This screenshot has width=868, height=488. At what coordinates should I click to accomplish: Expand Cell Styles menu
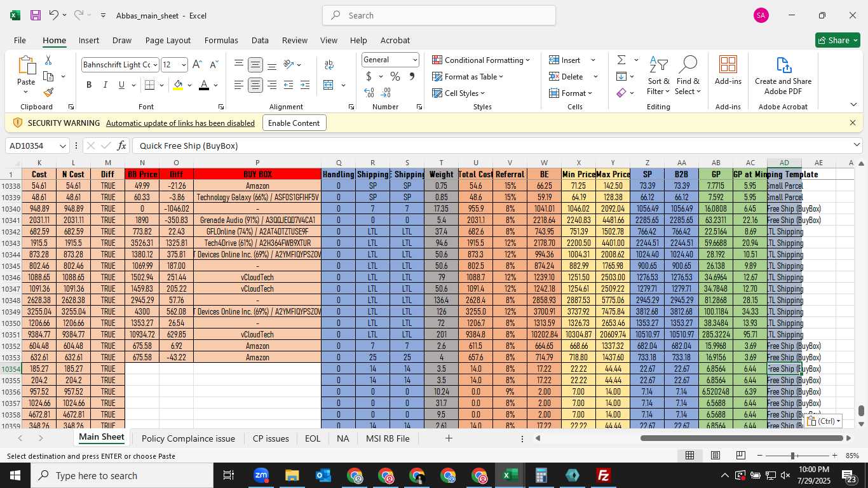pos(459,93)
